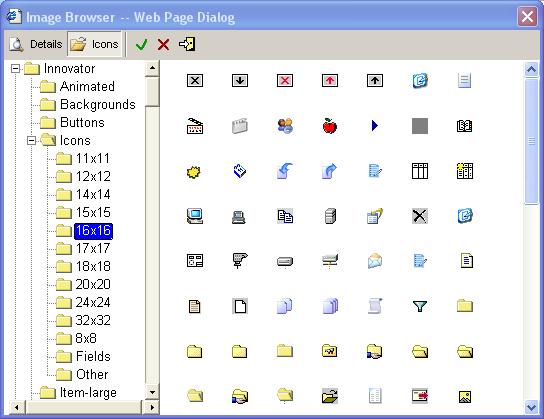Screen dimensions: 544x419
Task: Choose the blue undo arrow icon
Action: click(285, 171)
